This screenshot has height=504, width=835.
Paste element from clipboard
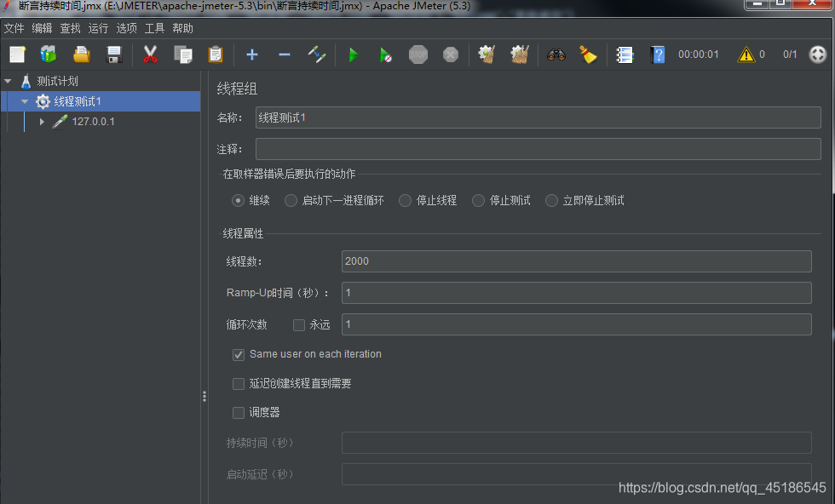point(215,54)
